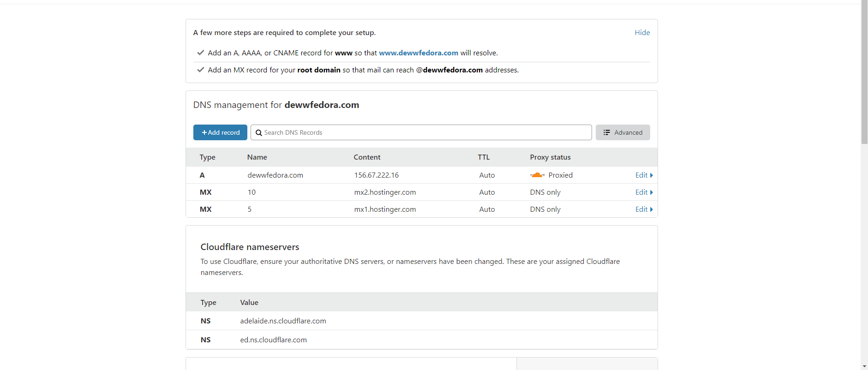Select mx1.hostinger.com content cell
Image resolution: width=868 pixels, height=370 pixels.
(385, 209)
